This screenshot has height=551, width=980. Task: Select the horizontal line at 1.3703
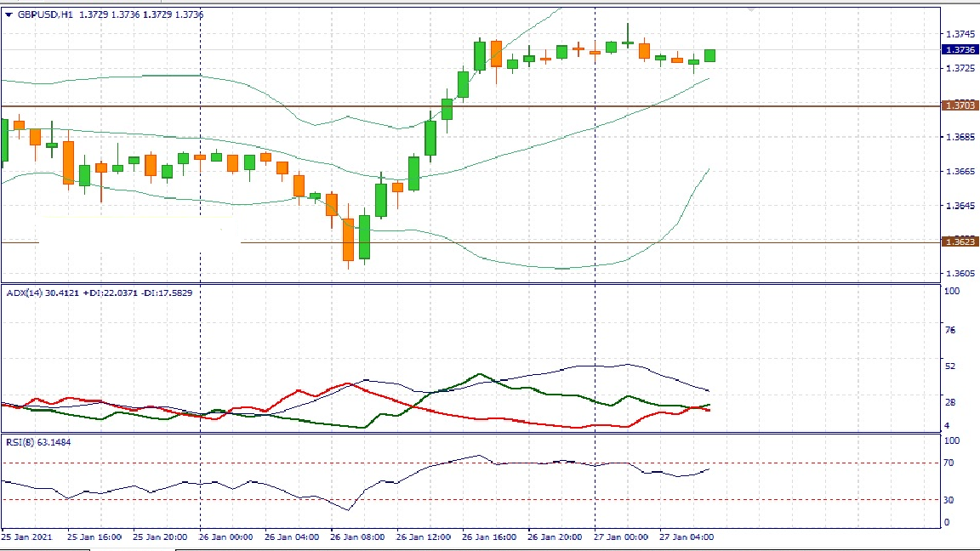tap(255, 106)
